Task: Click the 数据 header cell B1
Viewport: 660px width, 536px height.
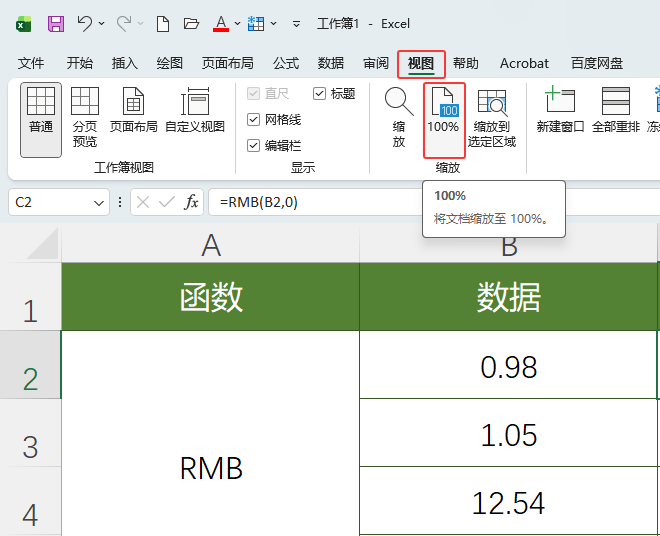Action: (x=509, y=297)
